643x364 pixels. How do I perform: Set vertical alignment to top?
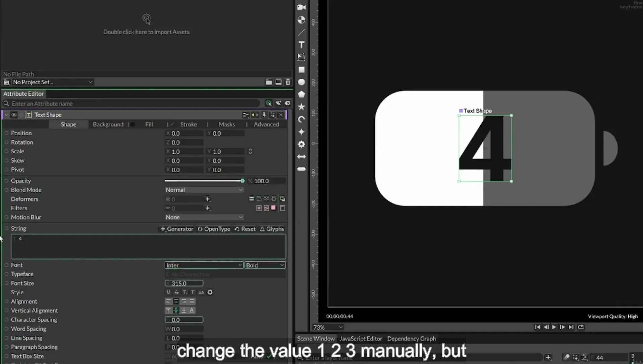coord(168,310)
